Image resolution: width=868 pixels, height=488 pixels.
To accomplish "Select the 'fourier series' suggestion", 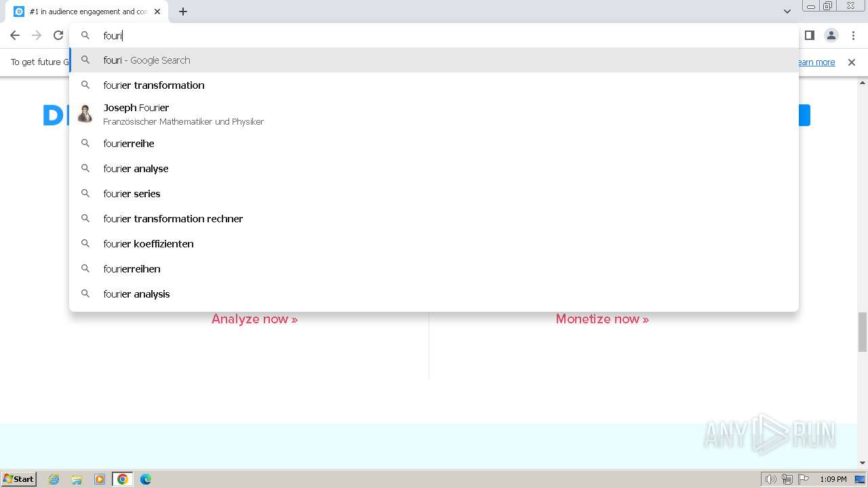I will [434, 194].
